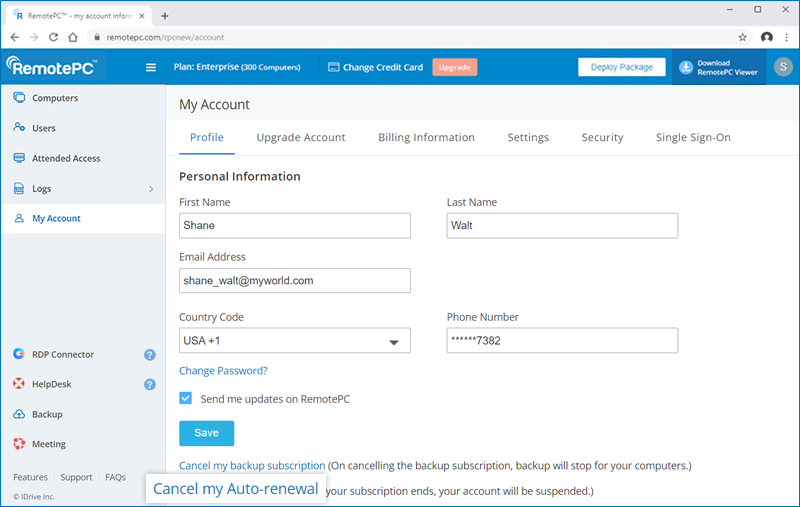
Task: Click the credit card icon
Action: [x=333, y=67]
